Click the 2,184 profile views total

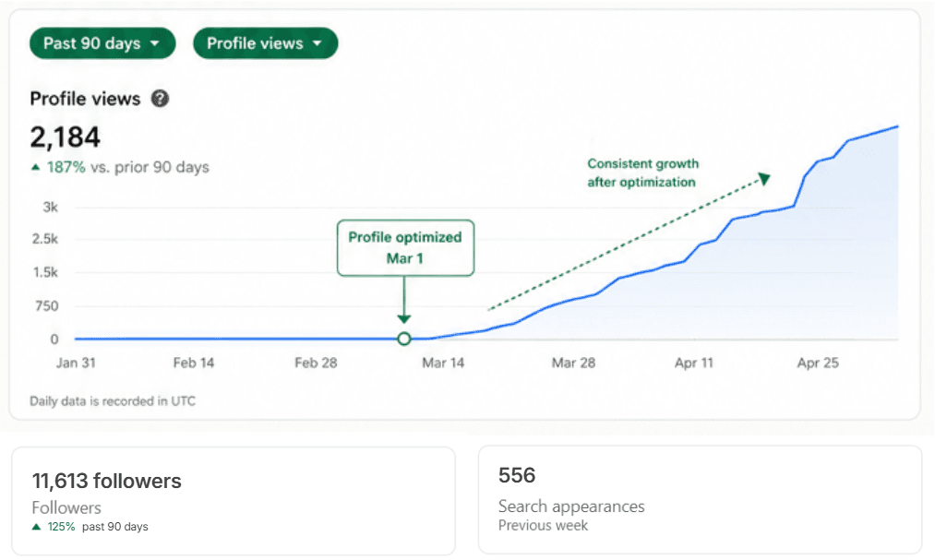click(65, 137)
